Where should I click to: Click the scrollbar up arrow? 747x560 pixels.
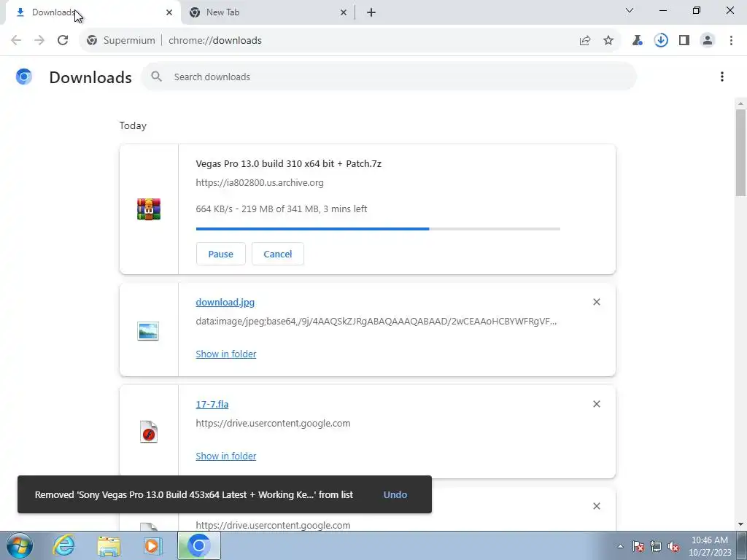(x=740, y=104)
